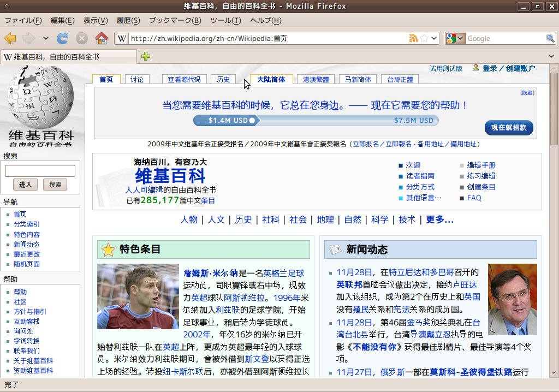This screenshot has height=392, width=559.
Task: Expand the list all tabs arrow
Action: tap(551, 57)
